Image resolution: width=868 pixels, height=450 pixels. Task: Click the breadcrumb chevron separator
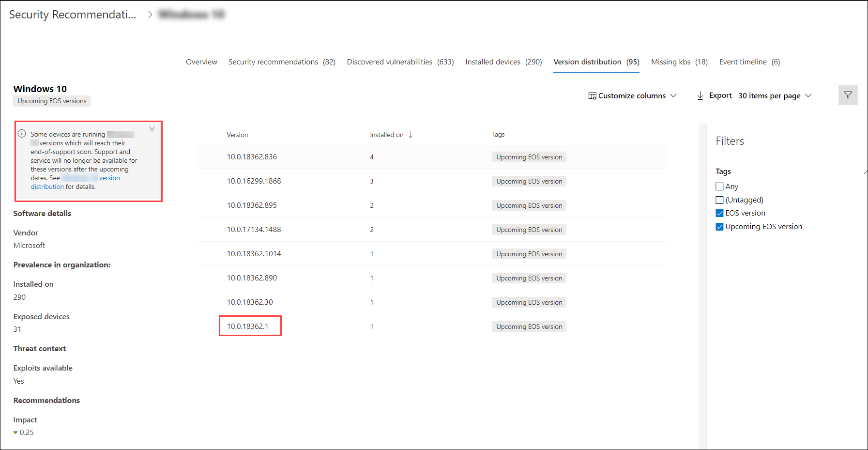[150, 15]
